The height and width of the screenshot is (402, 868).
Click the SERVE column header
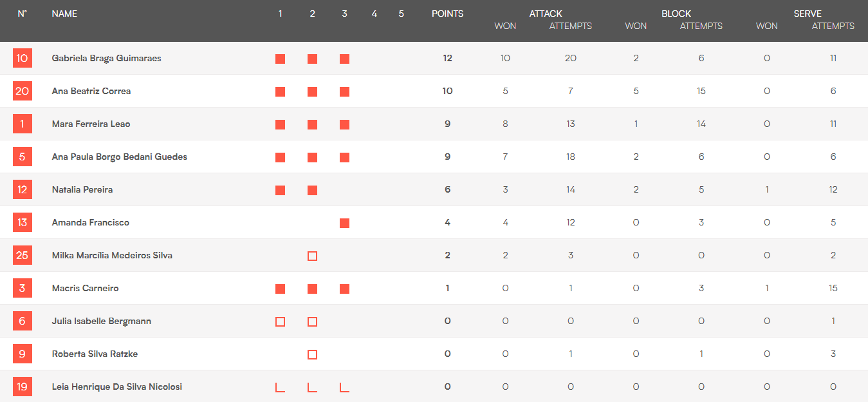808,14
